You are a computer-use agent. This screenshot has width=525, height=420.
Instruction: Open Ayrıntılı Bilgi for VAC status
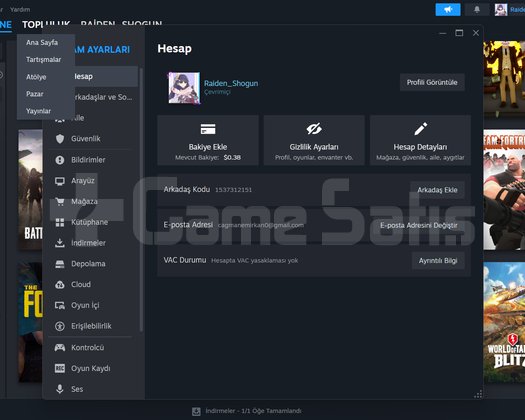pos(438,261)
